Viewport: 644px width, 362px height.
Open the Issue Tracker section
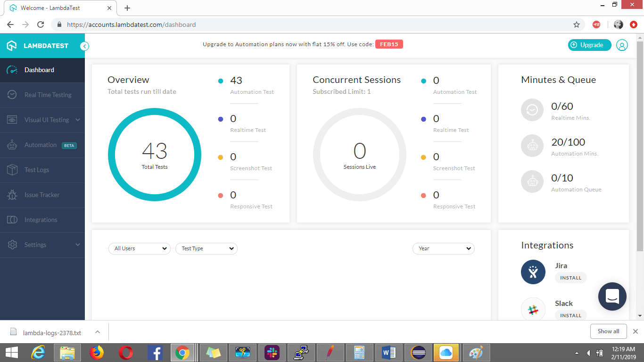pos(42,195)
